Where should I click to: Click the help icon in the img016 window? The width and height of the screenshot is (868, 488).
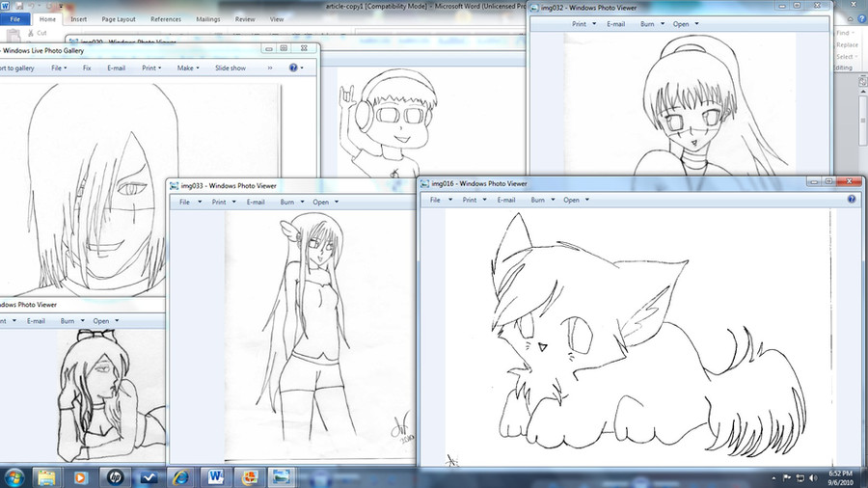click(852, 200)
